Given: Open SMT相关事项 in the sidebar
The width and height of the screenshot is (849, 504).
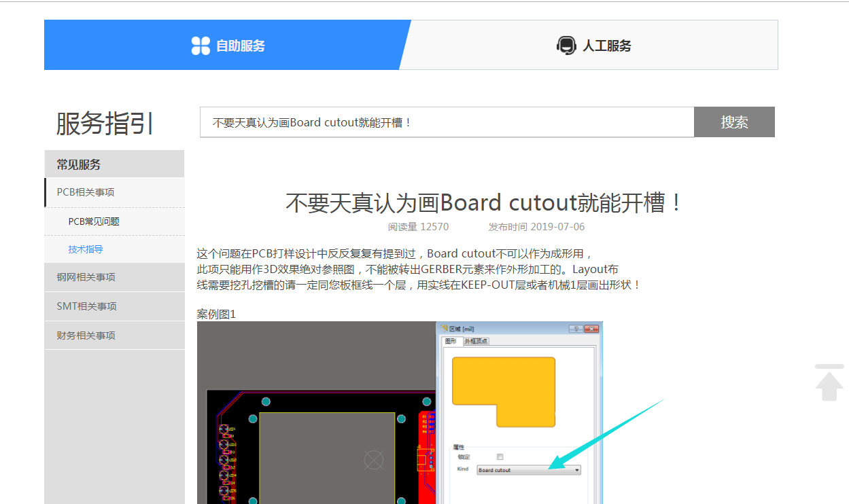Looking at the screenshot, I should click(86, 306).
